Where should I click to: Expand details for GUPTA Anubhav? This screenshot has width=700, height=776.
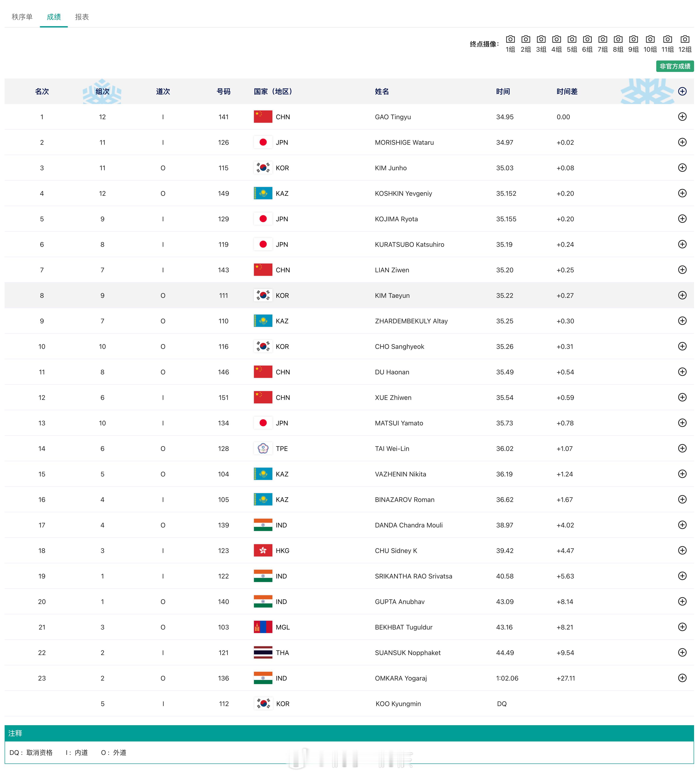pyautogui.click(x=682, y=601)
